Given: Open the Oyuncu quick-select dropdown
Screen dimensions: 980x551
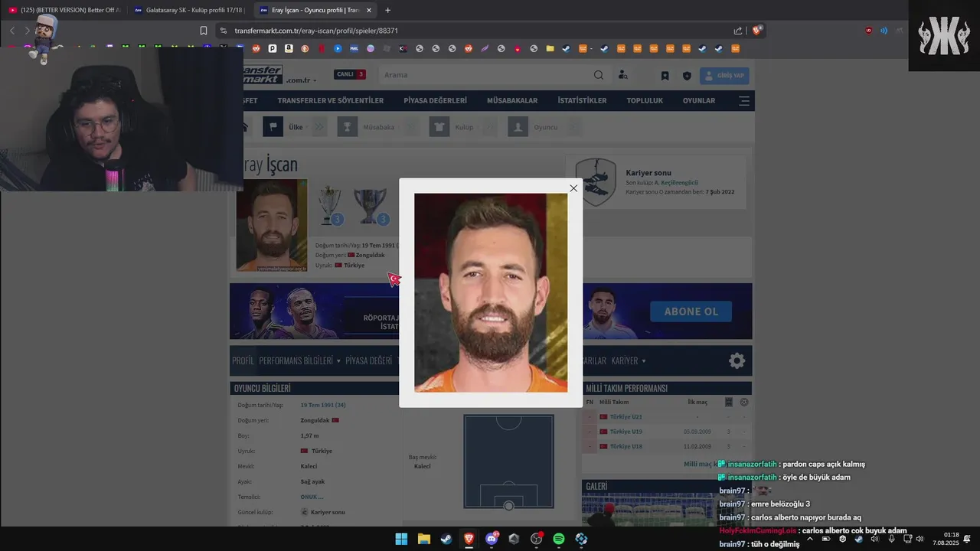Looking at the screenshot, I should tap(545, 127).
